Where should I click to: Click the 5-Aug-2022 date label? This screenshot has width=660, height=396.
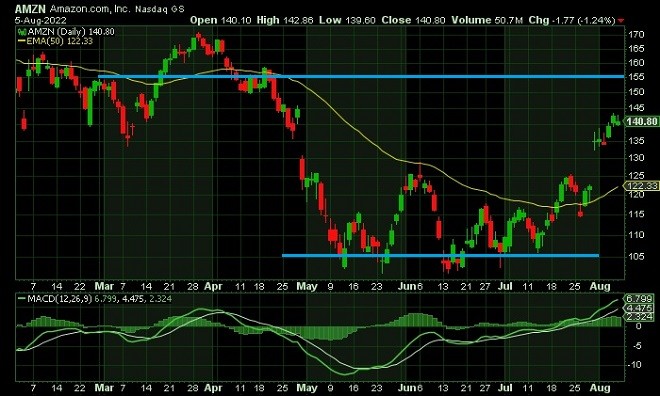41,20
